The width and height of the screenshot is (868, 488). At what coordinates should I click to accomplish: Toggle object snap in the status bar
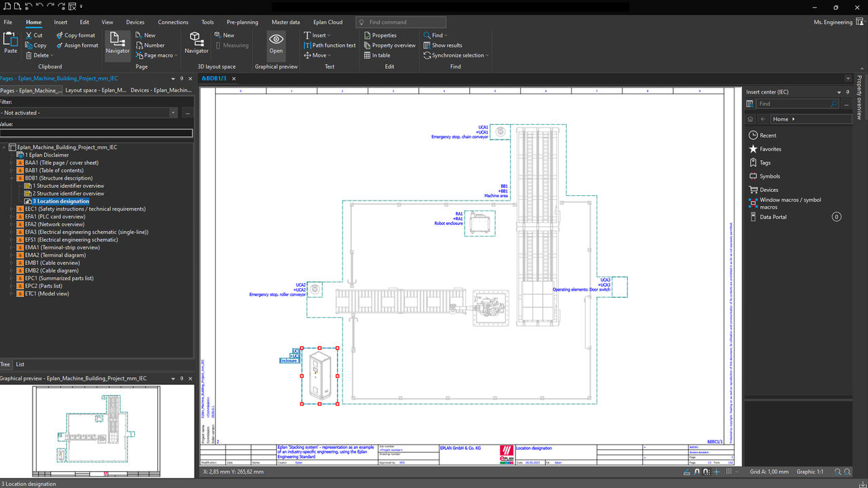[x=696, y=472]
